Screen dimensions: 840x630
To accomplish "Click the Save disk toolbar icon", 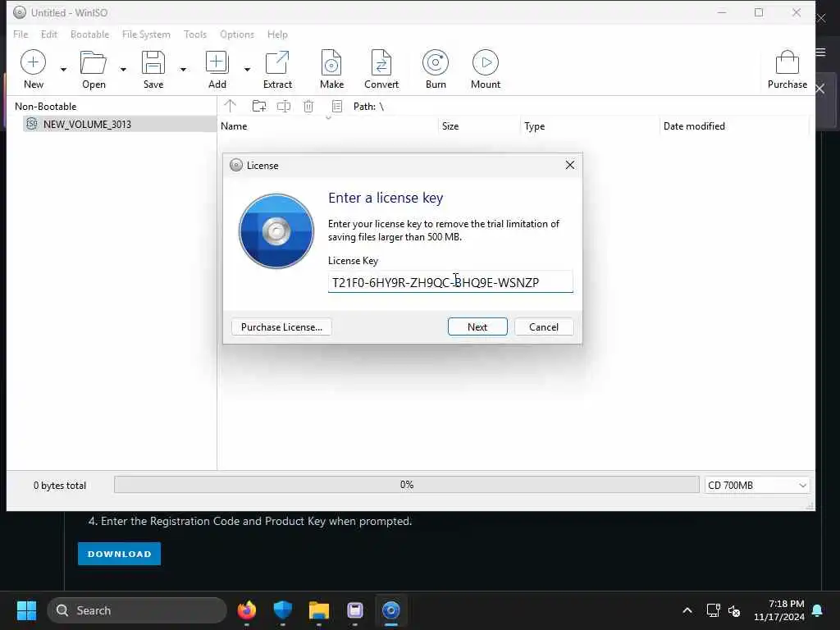I will click(153, 62).
